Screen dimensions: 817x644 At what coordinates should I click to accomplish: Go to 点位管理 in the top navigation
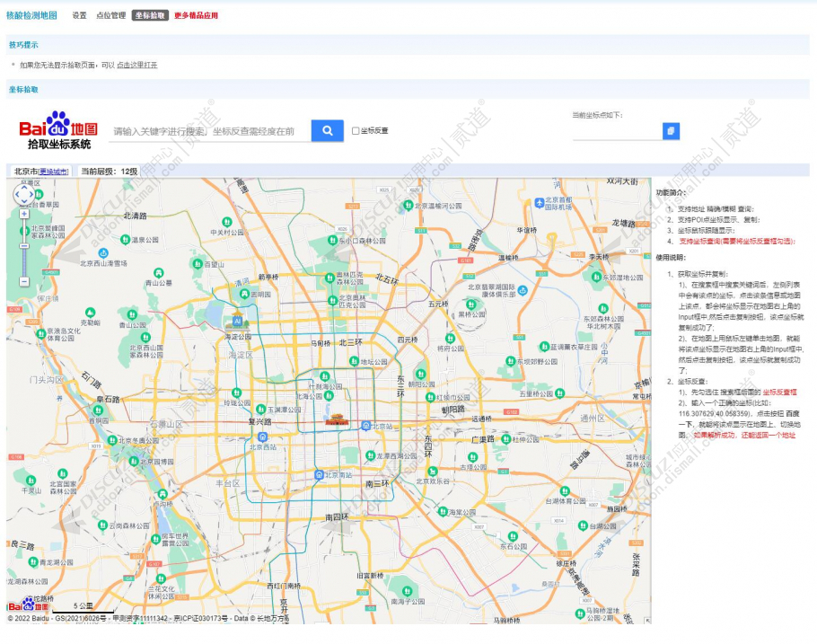pos(111,15)
